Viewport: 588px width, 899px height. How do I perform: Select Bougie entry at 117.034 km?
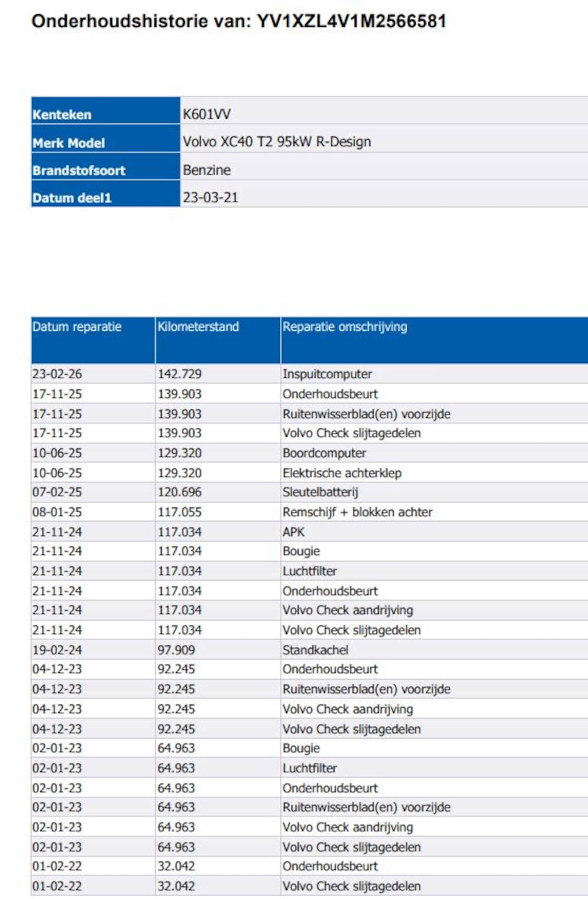click(x=301, y=551)
